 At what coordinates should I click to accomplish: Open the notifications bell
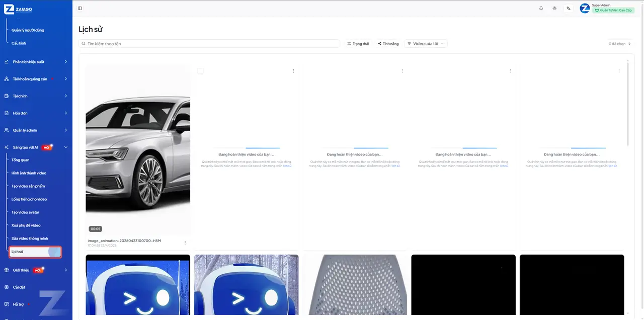tap(541, 8)
